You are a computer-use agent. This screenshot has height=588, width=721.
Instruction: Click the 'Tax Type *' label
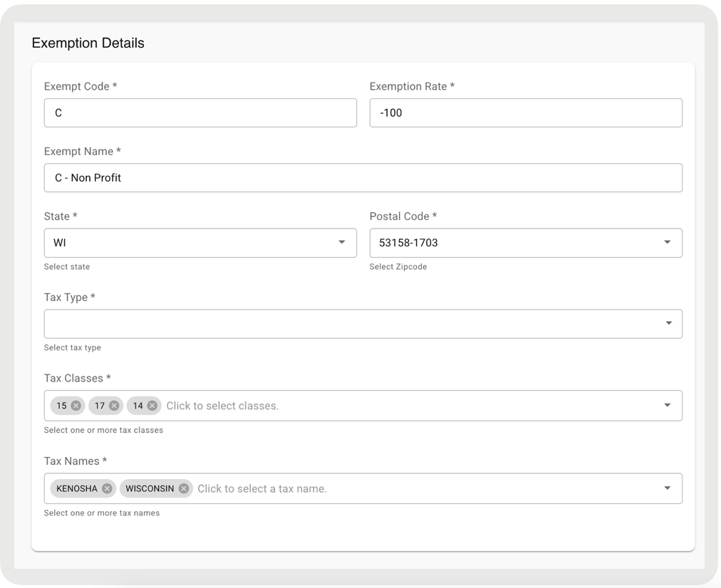pos(69,298)
